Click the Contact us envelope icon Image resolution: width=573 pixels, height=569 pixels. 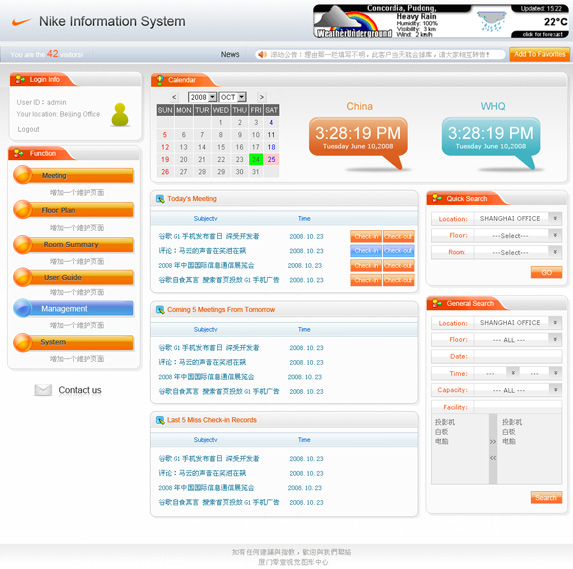(x=43, y=390)
